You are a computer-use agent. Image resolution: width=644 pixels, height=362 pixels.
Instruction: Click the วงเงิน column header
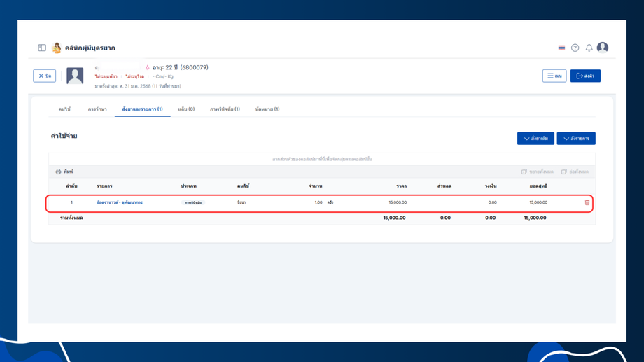(491, 186)
